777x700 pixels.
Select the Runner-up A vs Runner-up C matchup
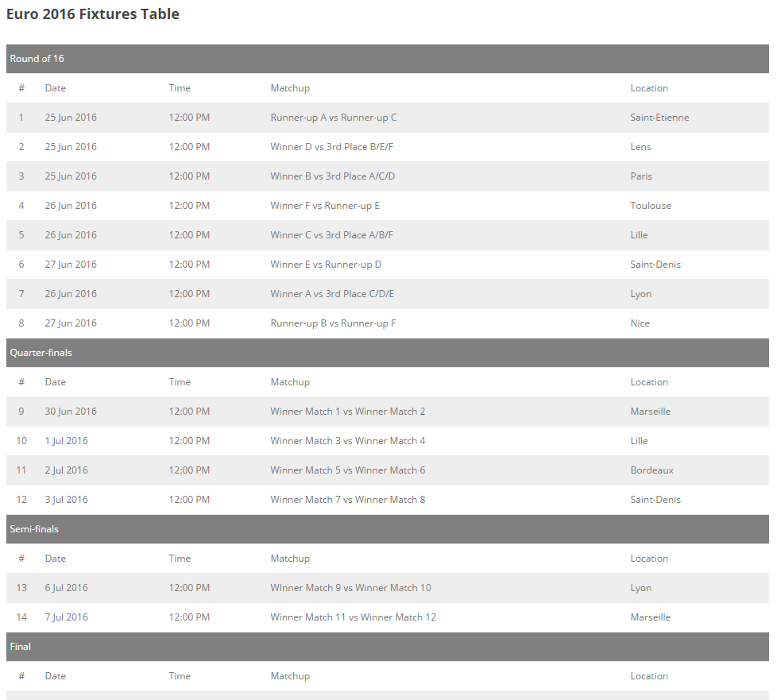pyautogui.click(x=334, y=118)
